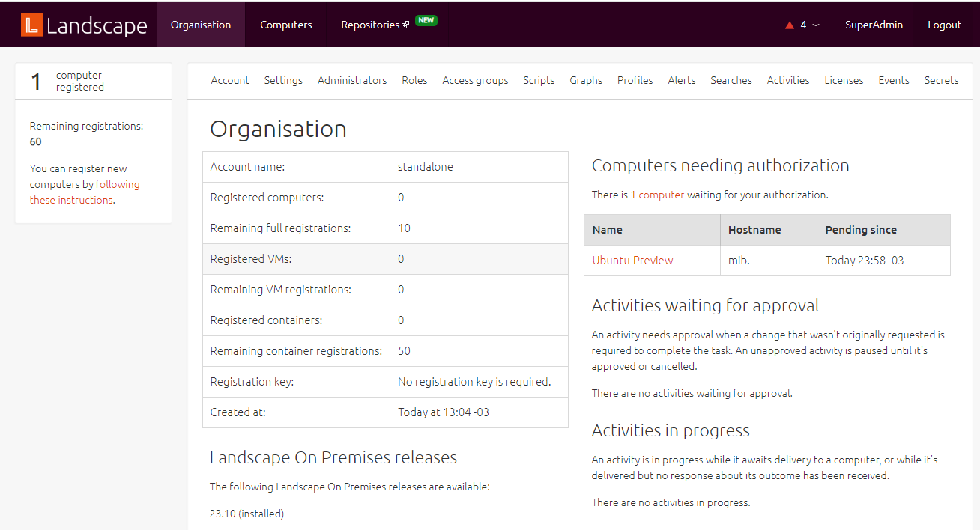Viewport: 980px width, 530px height.
Task: Click the external link icon beside Repositories
Action: click(x=405, y=25)
